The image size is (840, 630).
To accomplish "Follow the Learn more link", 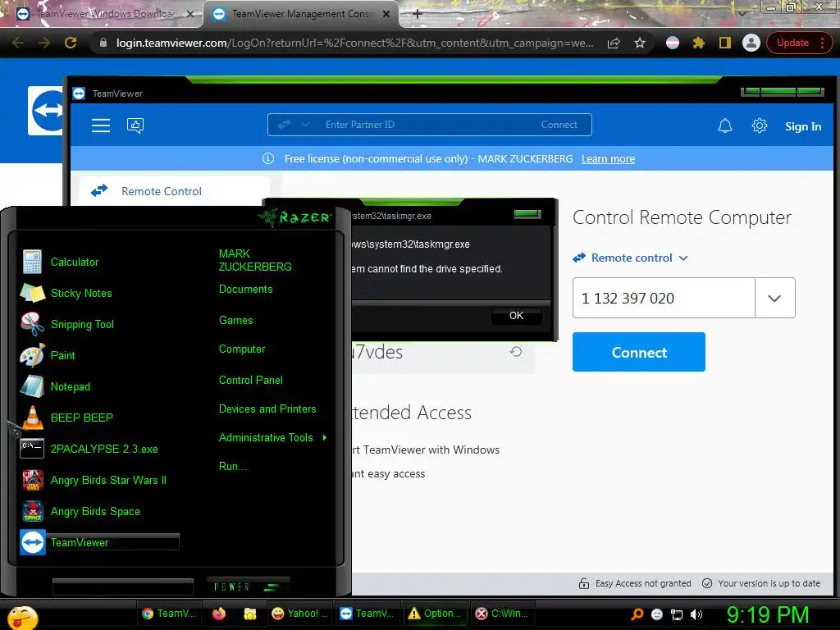I will 608,159.
